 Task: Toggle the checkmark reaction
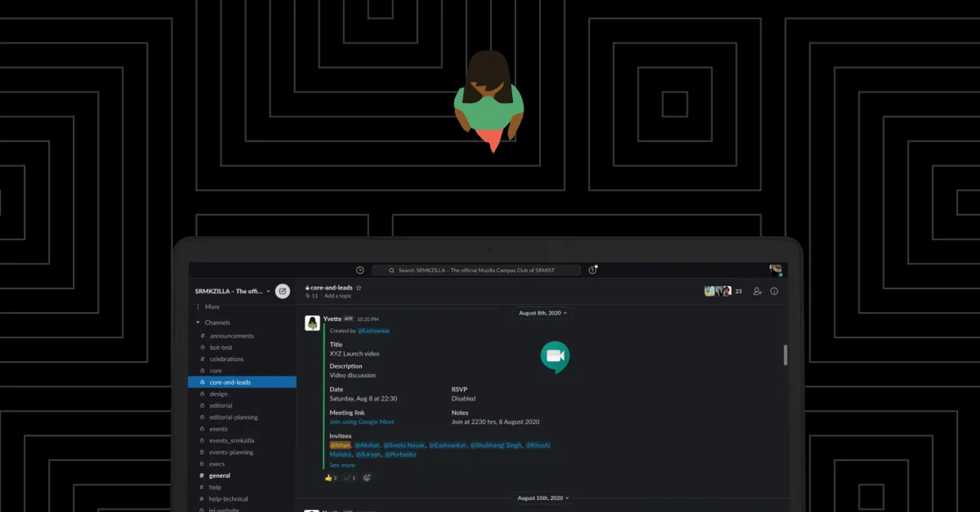(350, 478)
